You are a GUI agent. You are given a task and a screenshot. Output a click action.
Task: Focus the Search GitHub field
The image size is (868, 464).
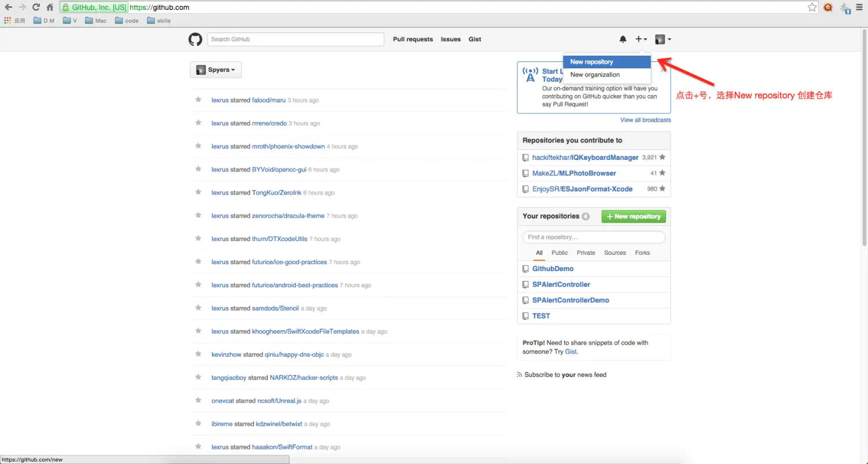[296, 39]
